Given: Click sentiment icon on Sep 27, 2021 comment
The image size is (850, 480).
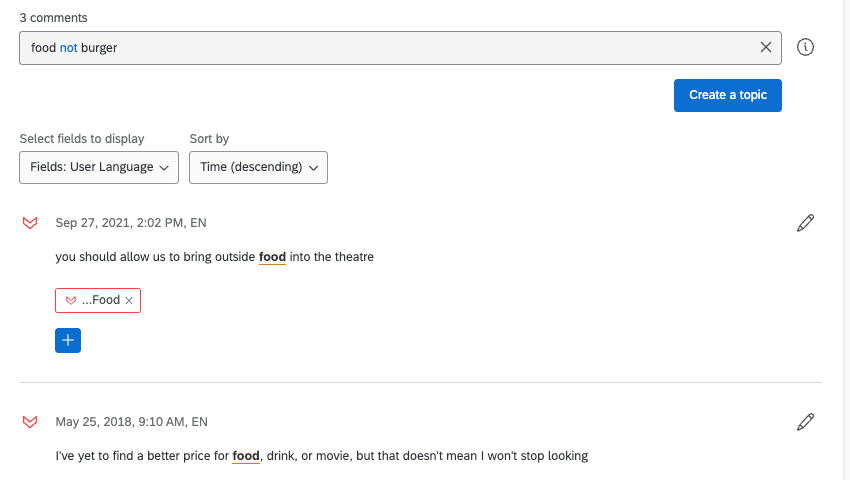Looking at the screenshot, I should coord(30,223).
